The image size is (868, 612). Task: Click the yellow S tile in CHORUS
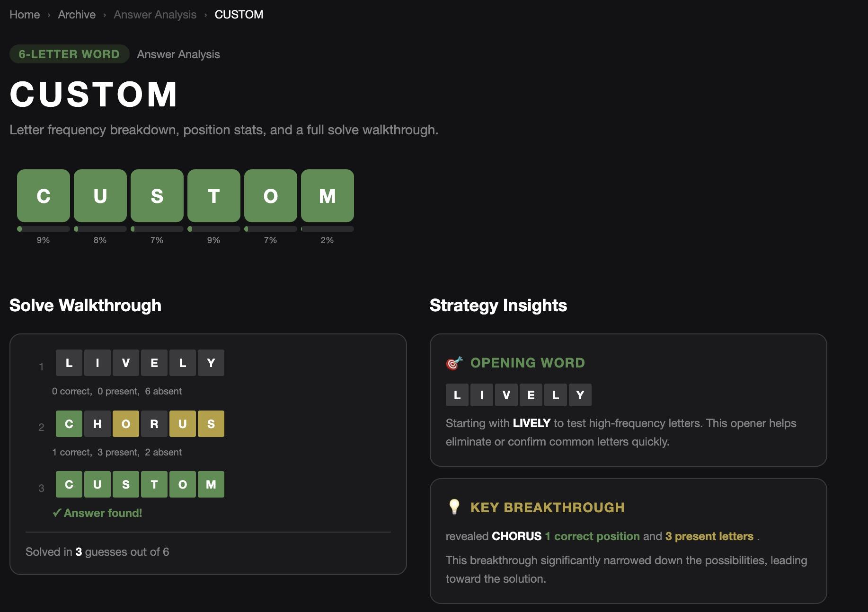(211, 424)
